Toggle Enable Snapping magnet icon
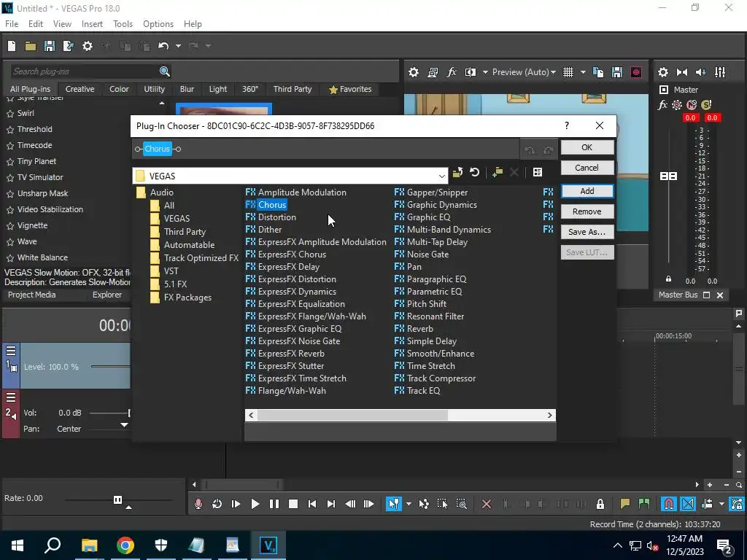 click(669, 504)
